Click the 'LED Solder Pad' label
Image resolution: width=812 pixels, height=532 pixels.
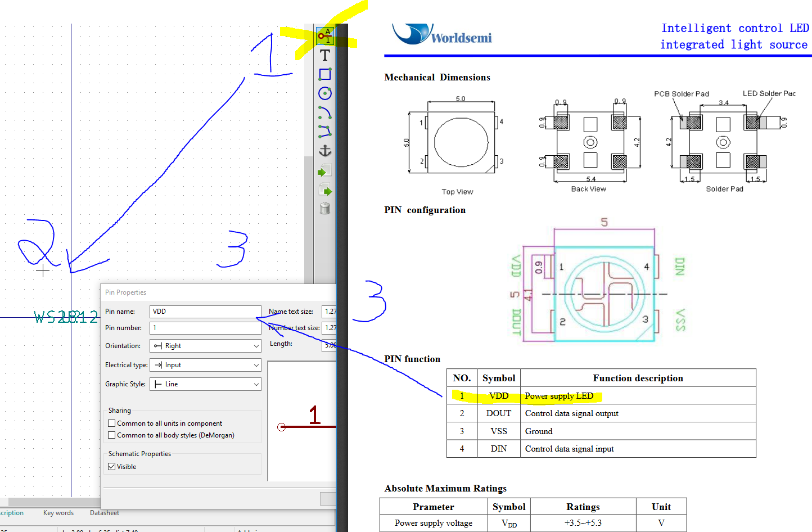(x=769, y=93)
